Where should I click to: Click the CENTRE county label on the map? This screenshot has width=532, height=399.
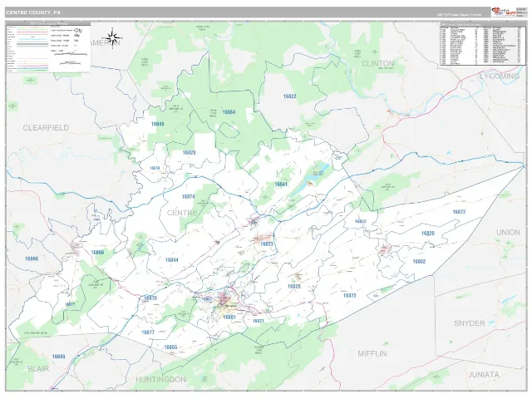(182, 213)
